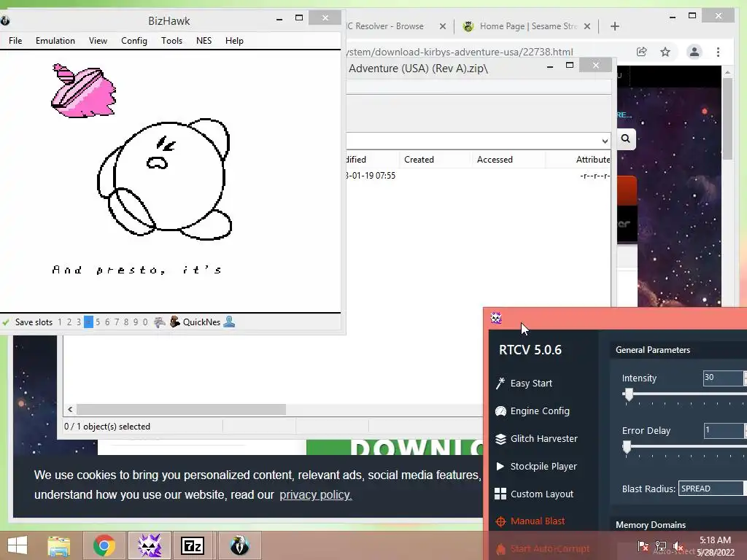Sort by Created column in 7-Zip
The image size is (747, 560).
(419, 160)
